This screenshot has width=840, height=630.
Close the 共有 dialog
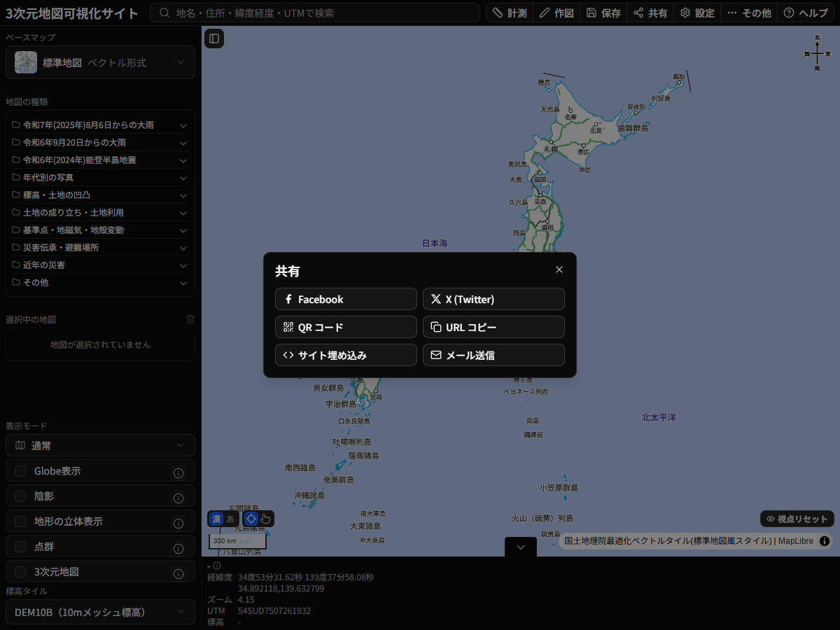coord(559,269)
